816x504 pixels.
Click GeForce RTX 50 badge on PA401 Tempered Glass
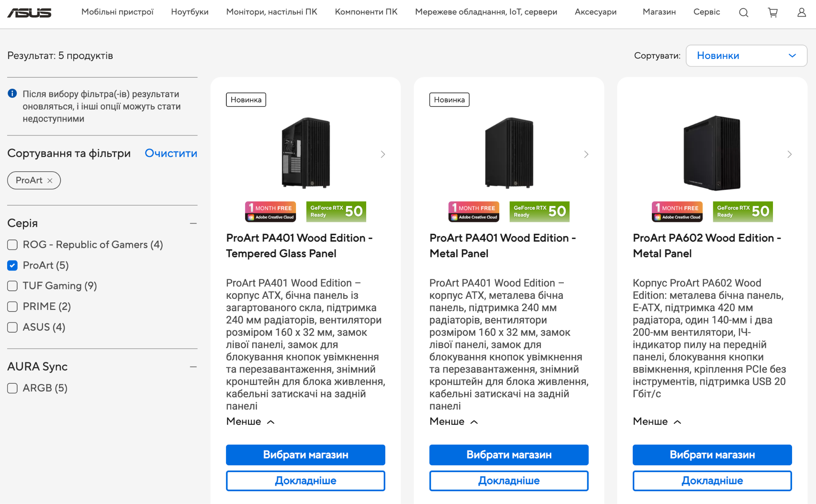pos(336,212)
